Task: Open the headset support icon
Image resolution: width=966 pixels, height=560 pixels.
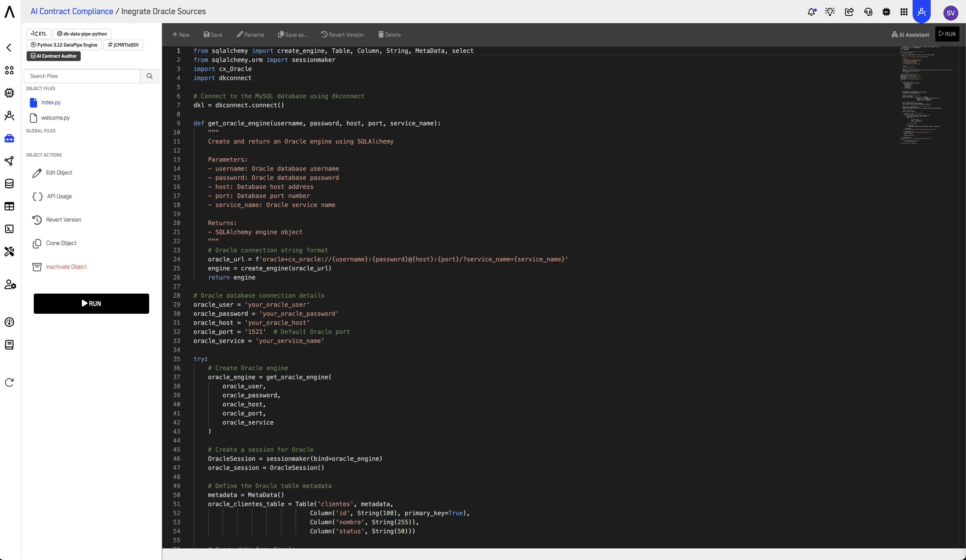Action: coord(868,12)
